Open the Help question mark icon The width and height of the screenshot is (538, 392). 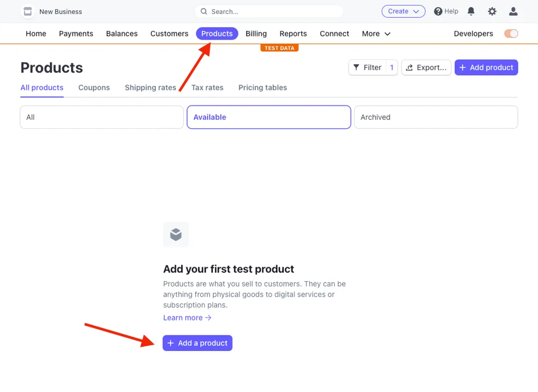coord(438,11)
